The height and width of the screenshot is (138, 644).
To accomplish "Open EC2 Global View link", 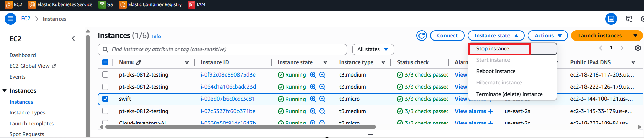I will (x=33, y=66).
